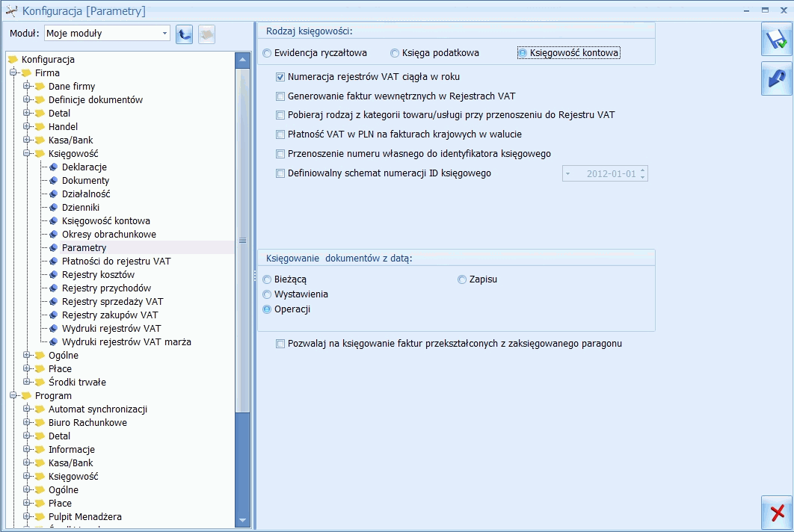Enable Generowanie faktur wewnętrznych w Rejestrach VAT

pos(280,96)
